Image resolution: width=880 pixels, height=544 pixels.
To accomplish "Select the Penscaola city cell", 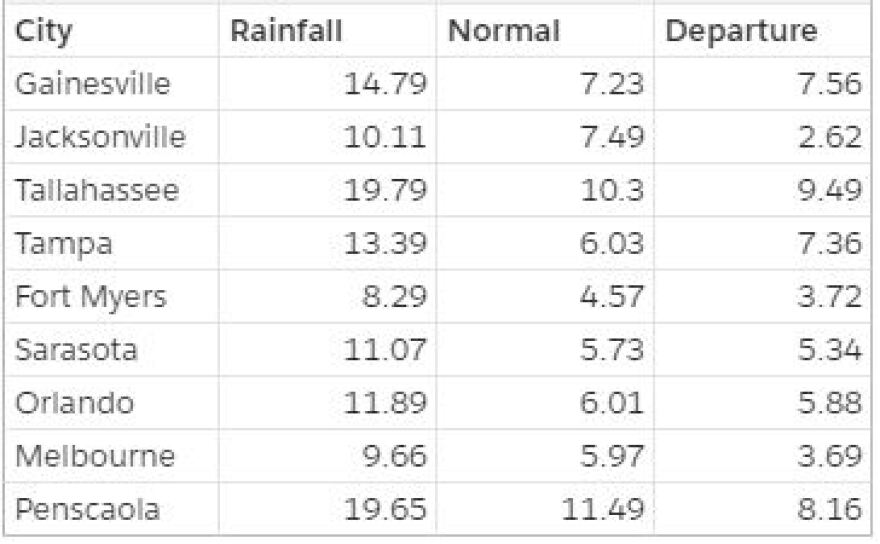I will click(112, 509).
